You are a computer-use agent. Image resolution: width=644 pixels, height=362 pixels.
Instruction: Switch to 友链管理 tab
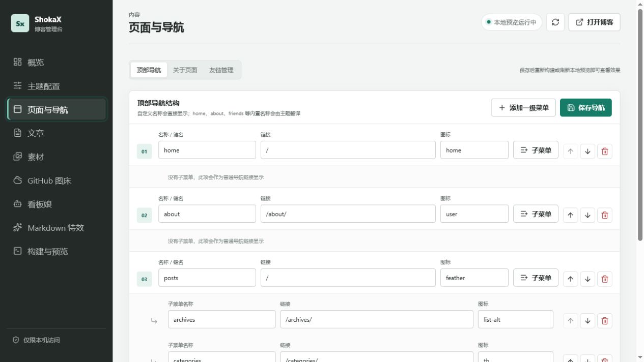[x=221, y=70]
